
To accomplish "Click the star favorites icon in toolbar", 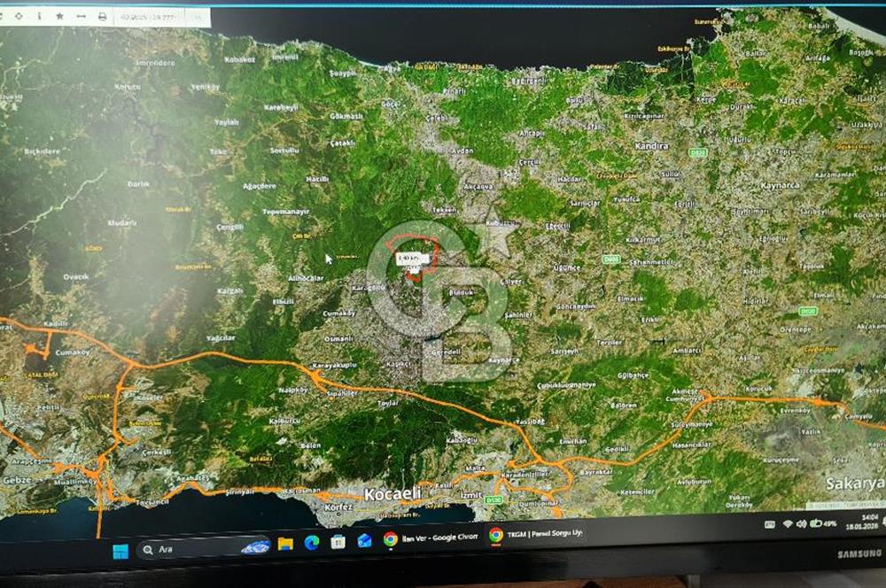I will tap(58, 15).
